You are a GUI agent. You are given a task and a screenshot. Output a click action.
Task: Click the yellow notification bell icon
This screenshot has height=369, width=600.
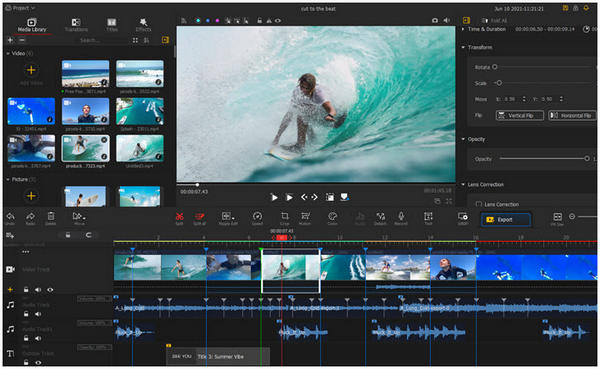point(586,8)
